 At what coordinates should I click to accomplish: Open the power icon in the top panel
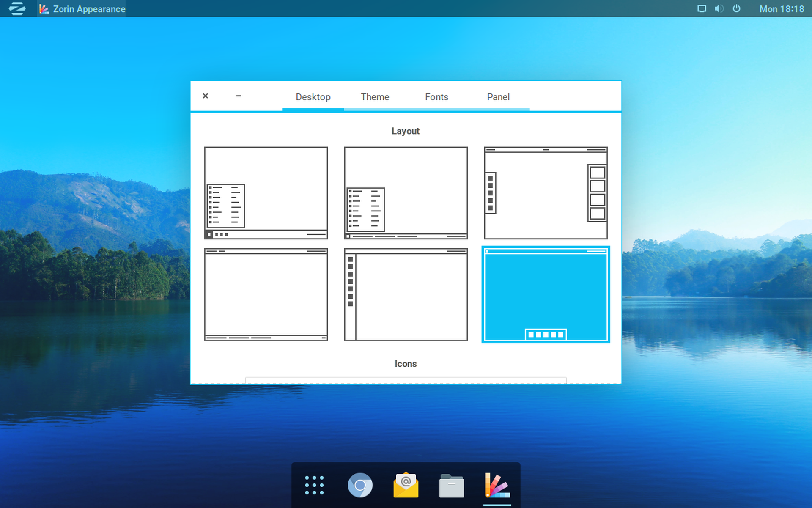736,8
